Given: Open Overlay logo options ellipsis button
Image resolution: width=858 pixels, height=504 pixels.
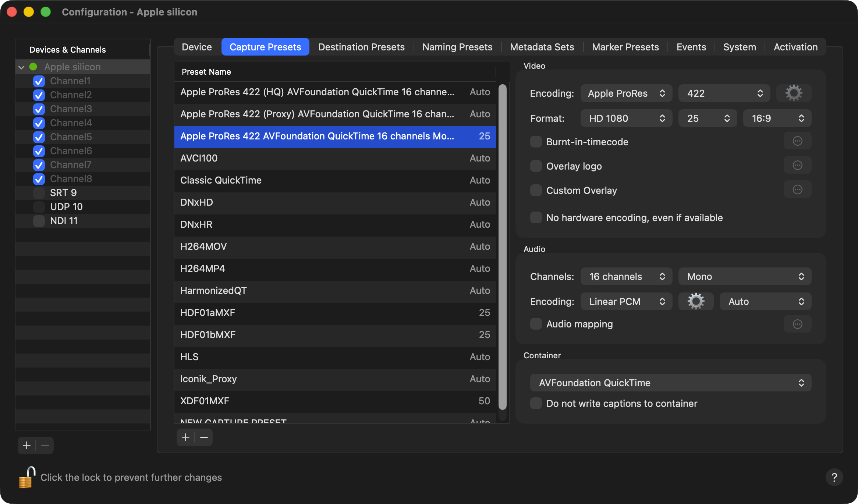Looking at the screenshot, I should (797, 166).
